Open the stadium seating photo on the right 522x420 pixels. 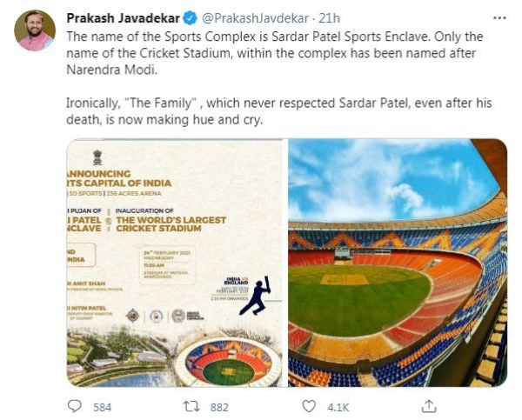398,263
